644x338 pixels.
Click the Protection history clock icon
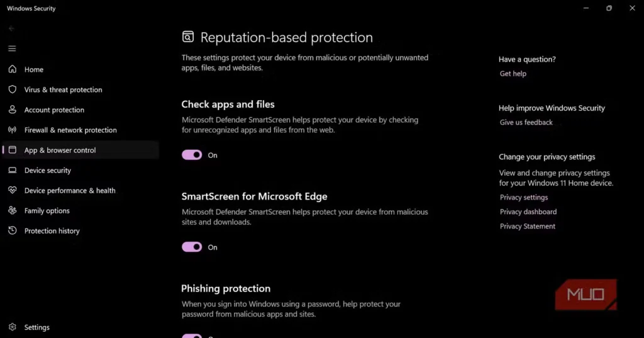(x=12, y=230)
